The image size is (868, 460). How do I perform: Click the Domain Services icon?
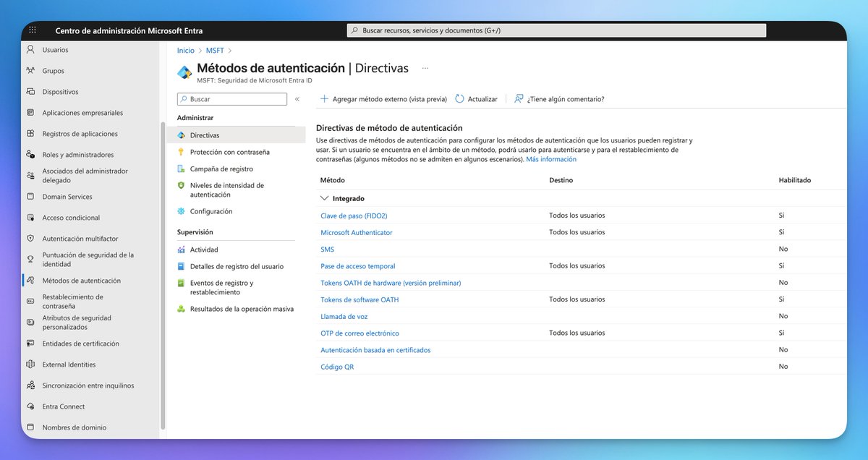pyautogui.click(x=30, y=197)
